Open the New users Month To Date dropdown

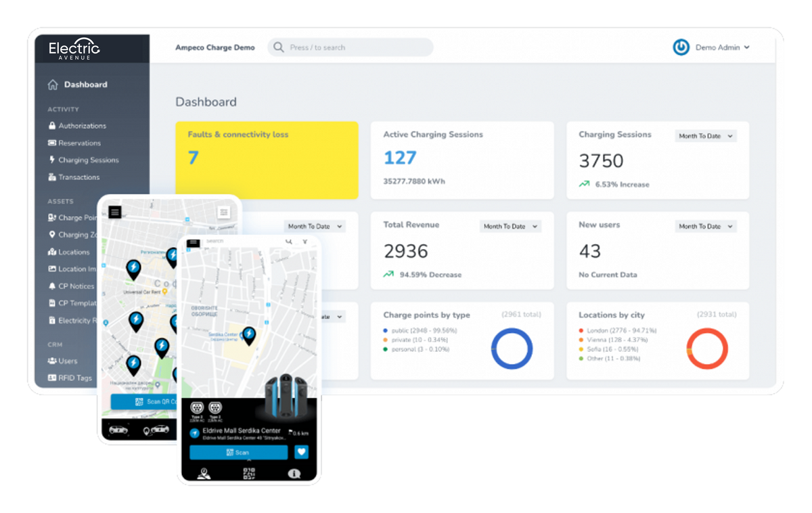706,227
